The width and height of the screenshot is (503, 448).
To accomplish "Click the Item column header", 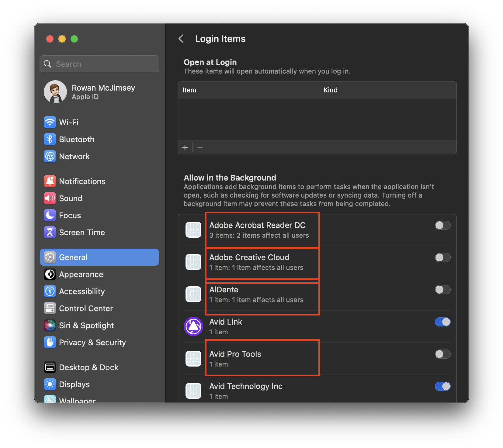I will point(189,90).
